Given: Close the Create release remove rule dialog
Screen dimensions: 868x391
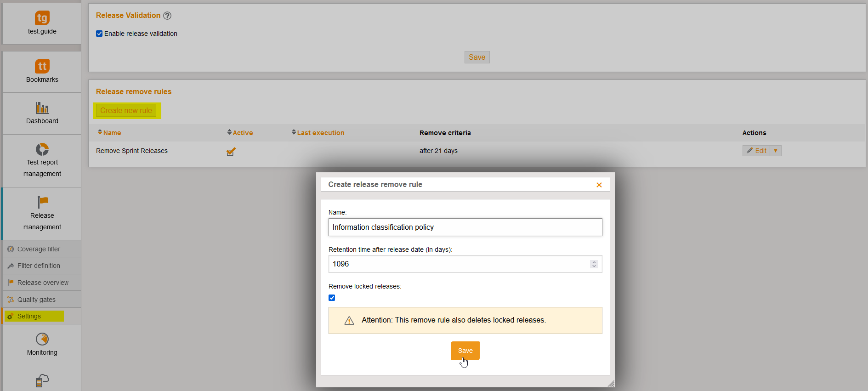Looking at the screenshot, I should pos(599,185).
